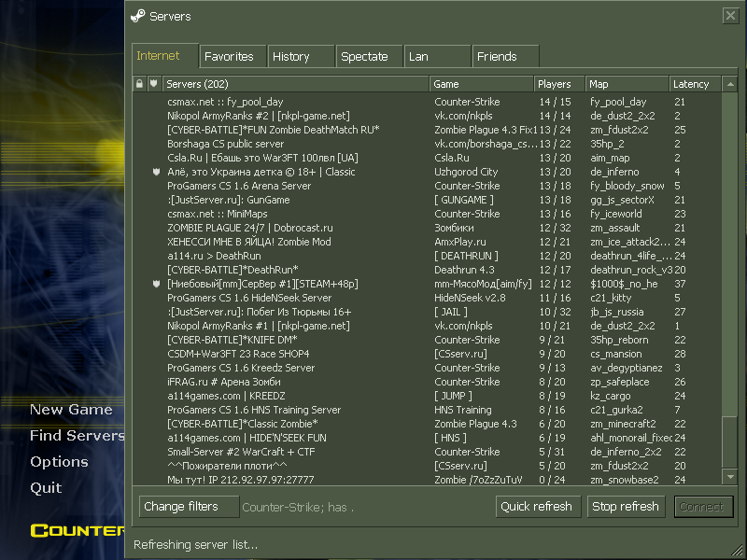Select server csmax.net :: fy_pool_day
This screenshot has width=747, height=560.
(428, 102)
